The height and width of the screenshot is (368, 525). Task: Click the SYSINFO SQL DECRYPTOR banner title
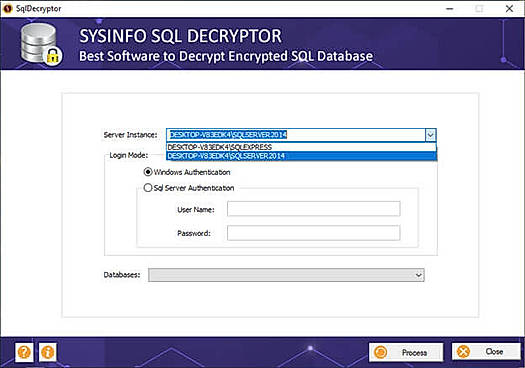(180, 36)
